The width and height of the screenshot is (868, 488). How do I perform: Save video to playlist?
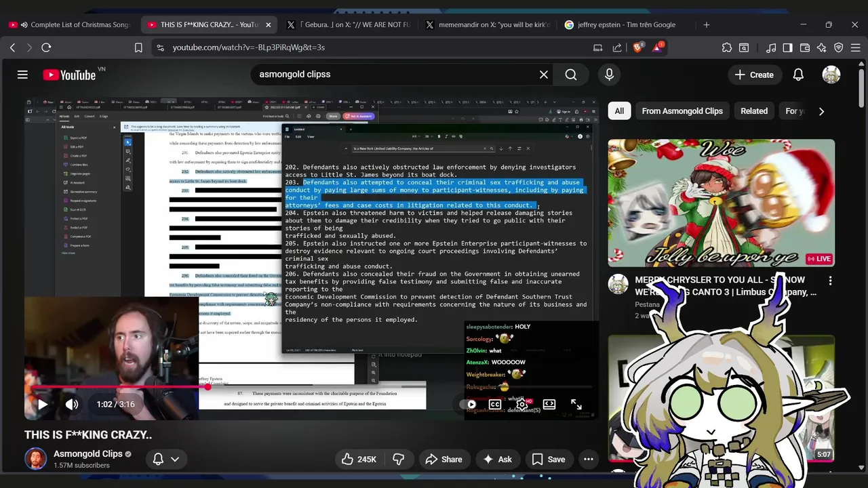(548, 460)
